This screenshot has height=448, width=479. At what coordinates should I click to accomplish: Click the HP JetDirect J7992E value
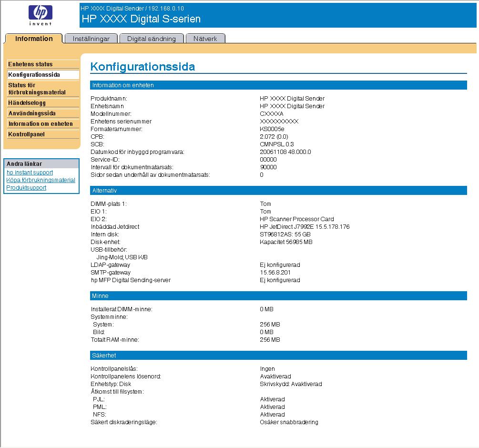[305, 226]
